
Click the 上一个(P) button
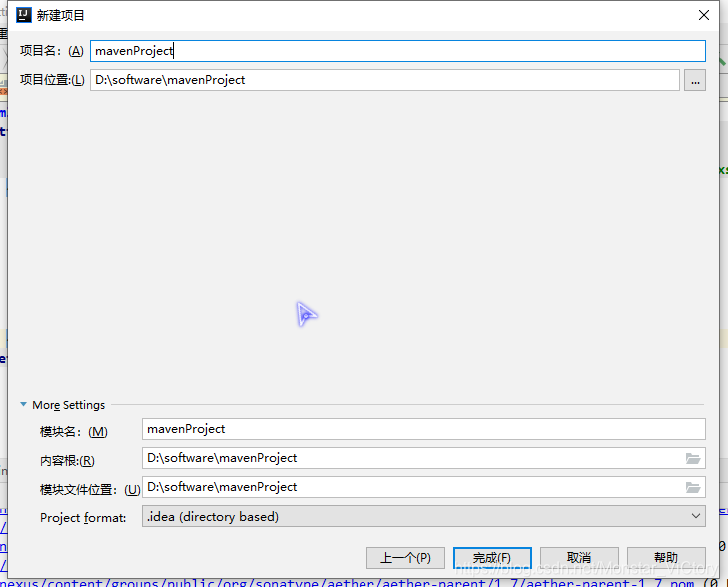tap(405, 558)
